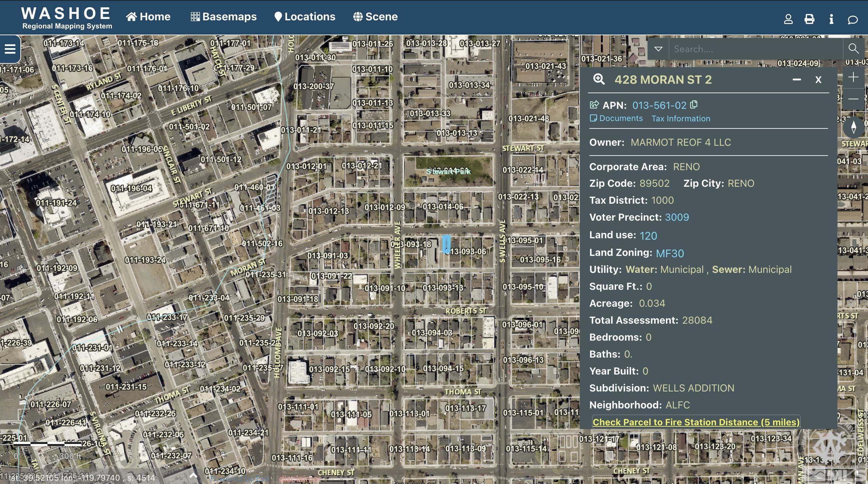Click the user account icon
The width and height of the screenshot is (868, 484).
coord(788,19)
